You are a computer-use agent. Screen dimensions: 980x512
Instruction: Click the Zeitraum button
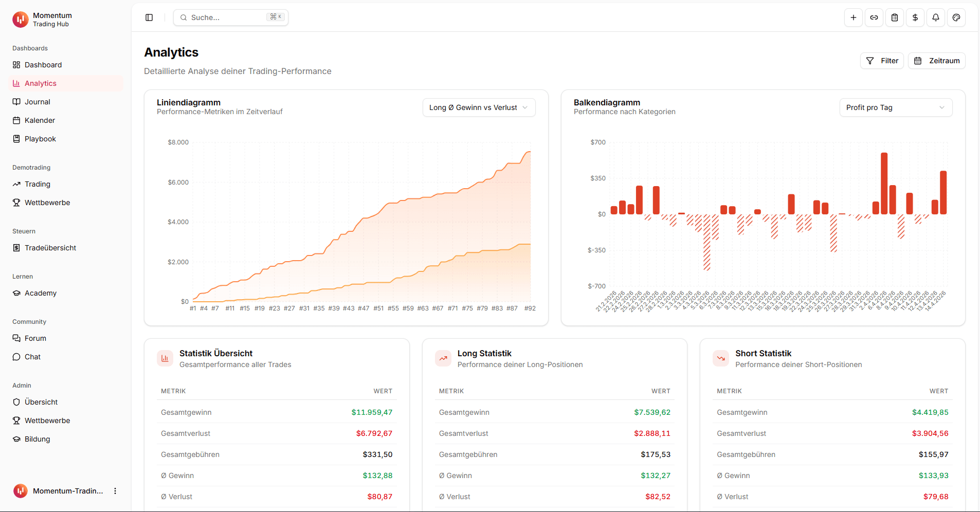pyautogui.click(x=937, y=61)
